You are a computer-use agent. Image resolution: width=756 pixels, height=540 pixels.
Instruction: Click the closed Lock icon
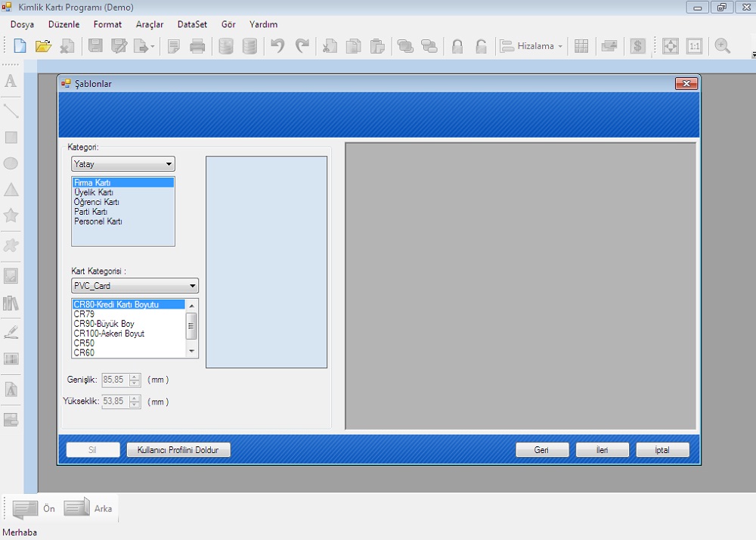(x=457, y=46)
